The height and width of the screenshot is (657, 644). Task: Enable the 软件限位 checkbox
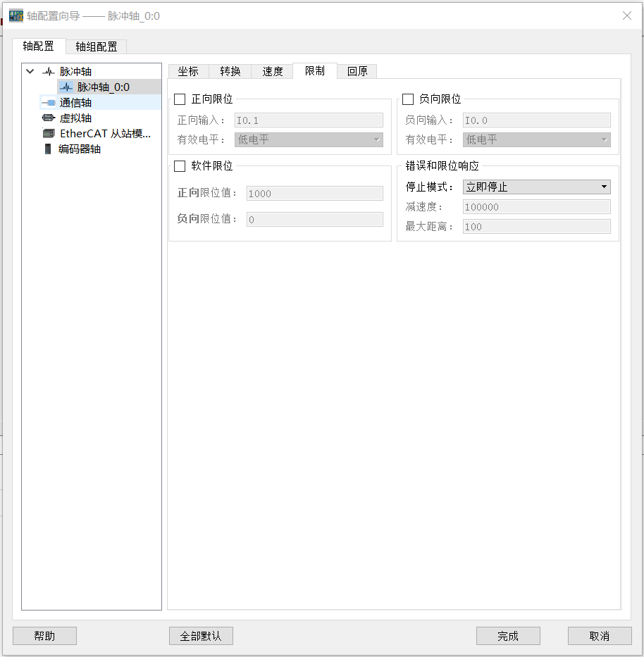click(x=179, y=165)
